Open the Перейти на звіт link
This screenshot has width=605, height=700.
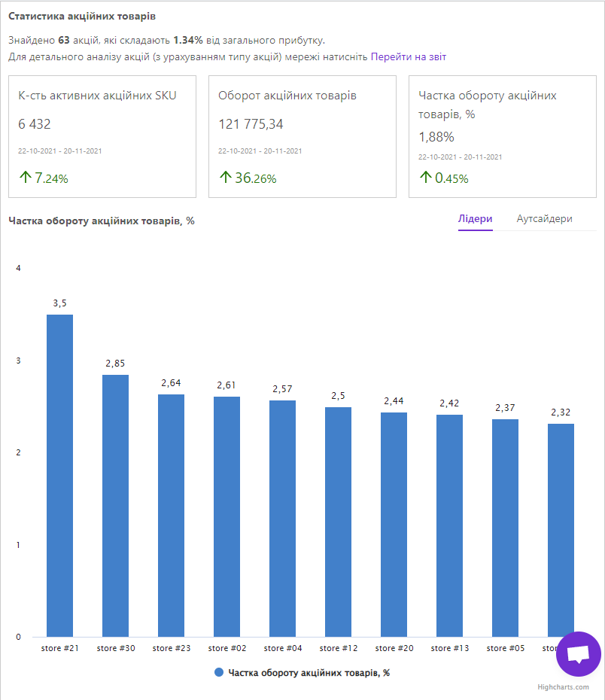tap(408, 56)
